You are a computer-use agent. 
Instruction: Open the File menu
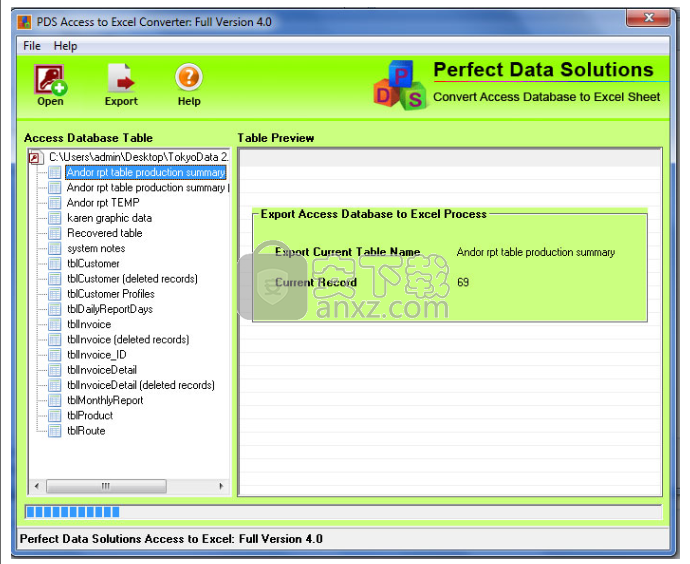point(32,46)
